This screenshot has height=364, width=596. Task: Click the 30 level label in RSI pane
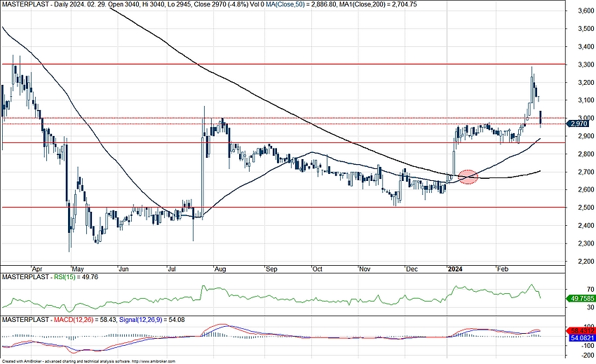pos(590,307)
